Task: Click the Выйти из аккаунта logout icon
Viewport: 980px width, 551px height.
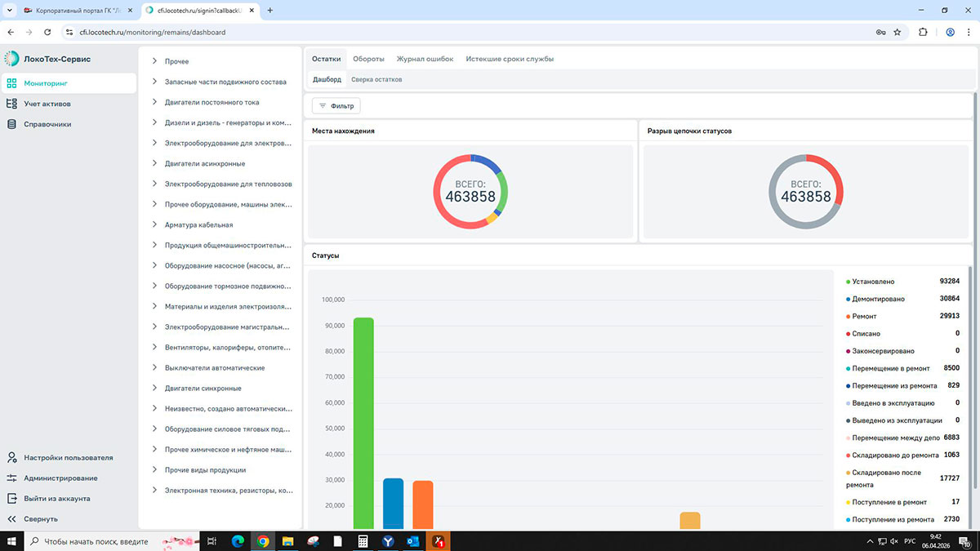Action: 11,499
